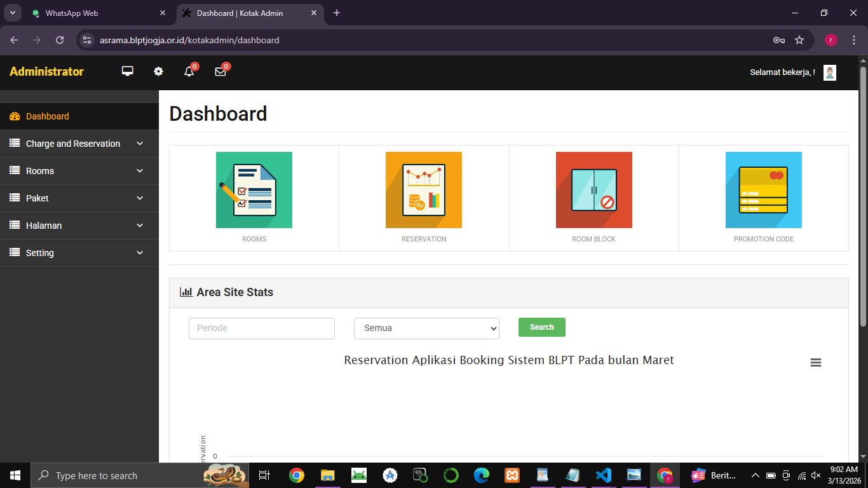The height and width of the screenshot is (488, 868).
Task: Focus the Periode input field
Action: (x=261, y=329)
